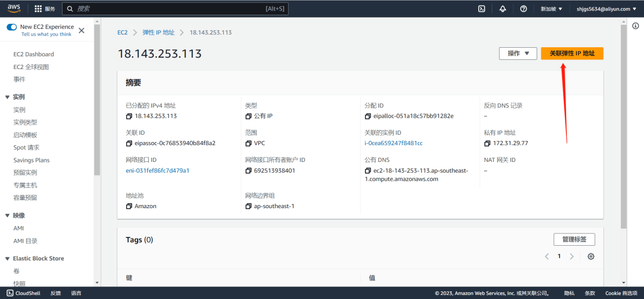Open the 服务 services menu

click(45, 9)
